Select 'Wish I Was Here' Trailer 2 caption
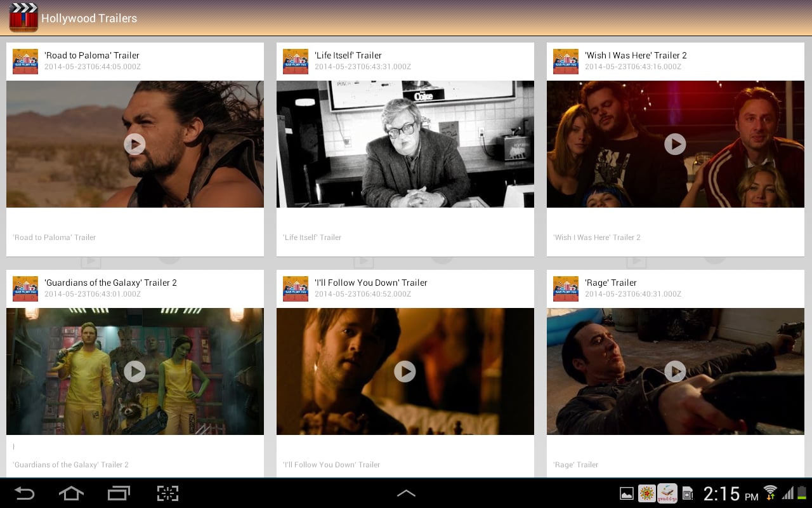The width and height of the screenshot is (812, 508). 597,237
